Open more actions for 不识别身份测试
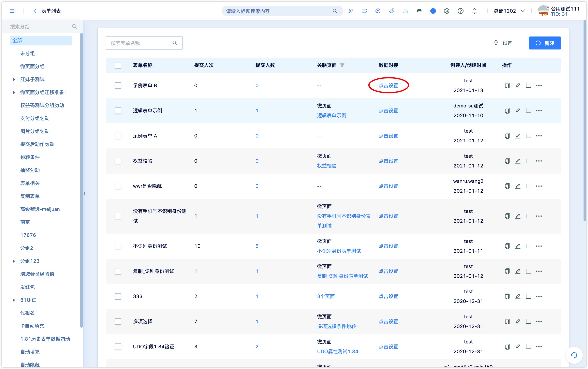This screenshot has width=588, height=369. [539, 246]
